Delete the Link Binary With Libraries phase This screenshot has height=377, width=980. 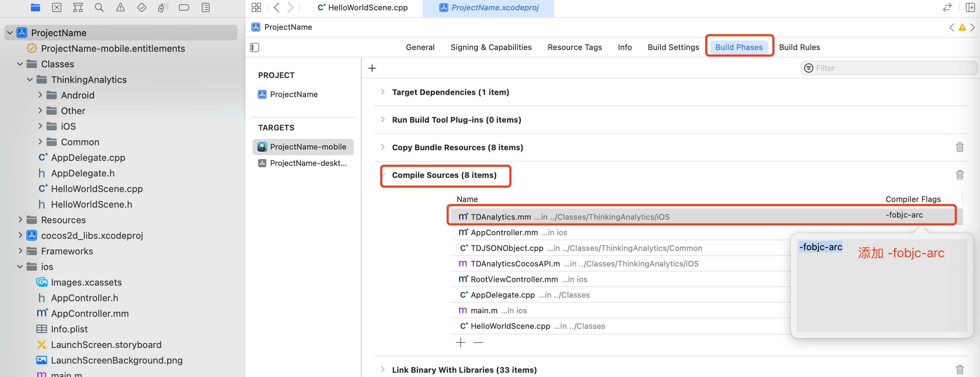tap(959, 370)
